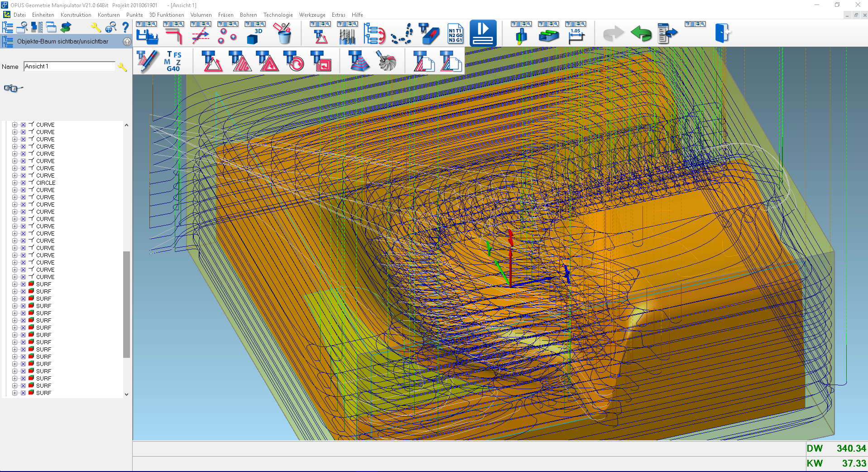Open the 3D Funktionen menu
The image size is (868, 472).
point(167,15)
